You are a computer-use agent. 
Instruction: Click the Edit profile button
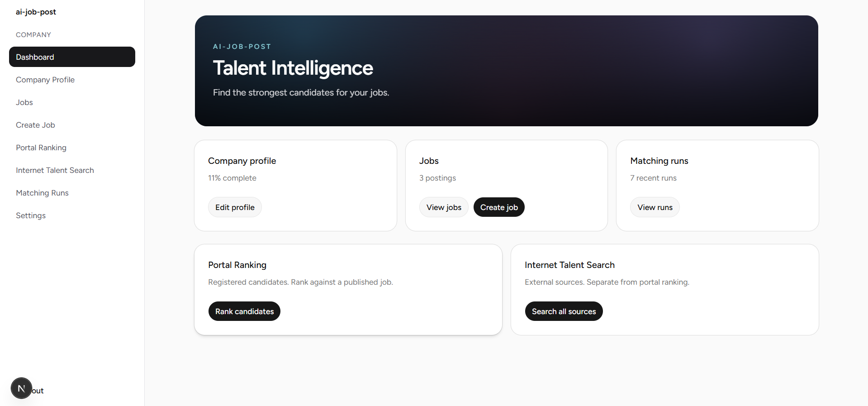[235, 207]
